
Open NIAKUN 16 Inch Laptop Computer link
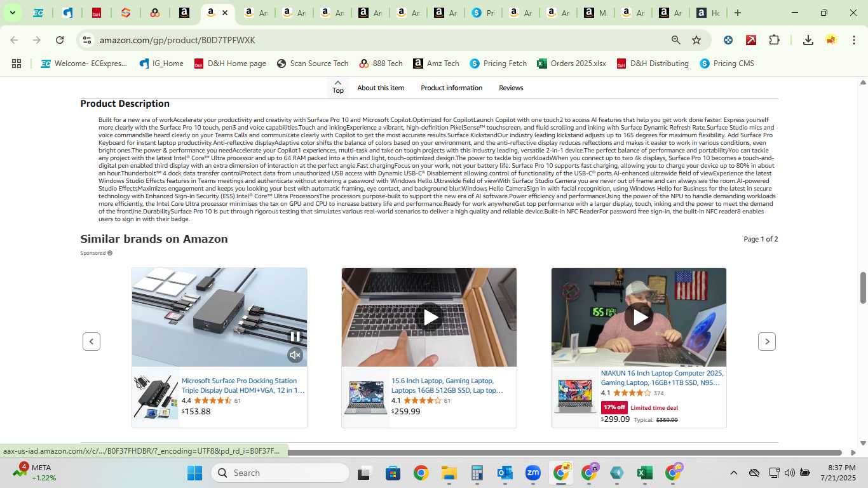pyautogui.click(x=661, y=378)
